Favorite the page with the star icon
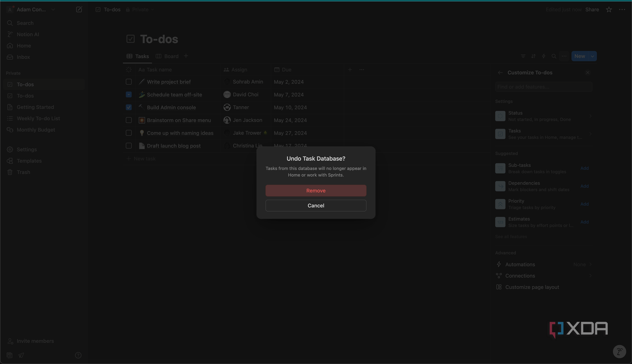The image size is (632, 364). pos(608,10)
